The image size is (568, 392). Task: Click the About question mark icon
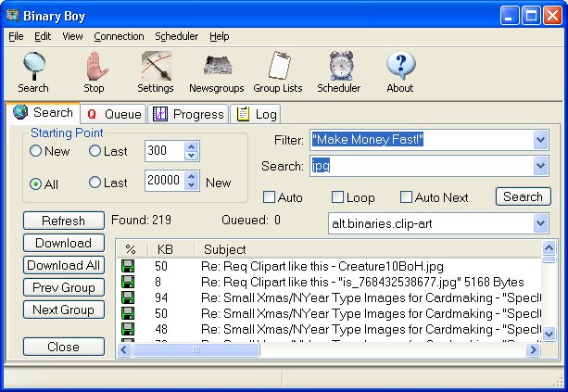click(x=400, y=66)
